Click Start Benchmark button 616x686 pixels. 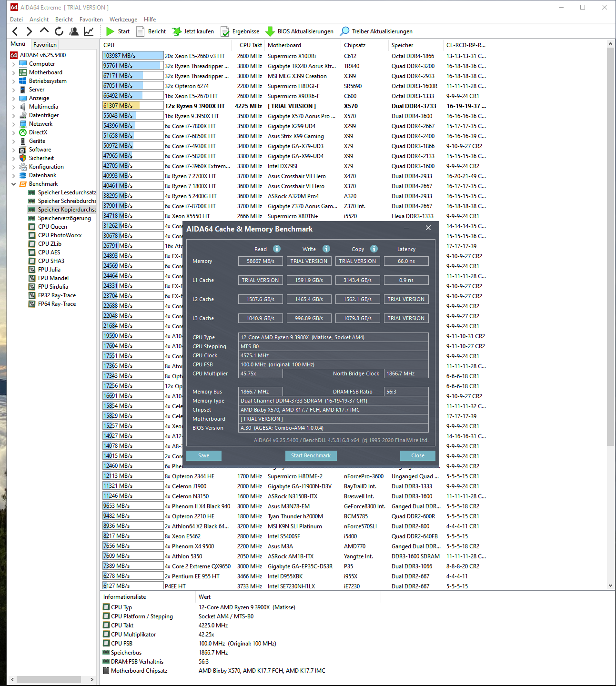click(x=311, y=455)
